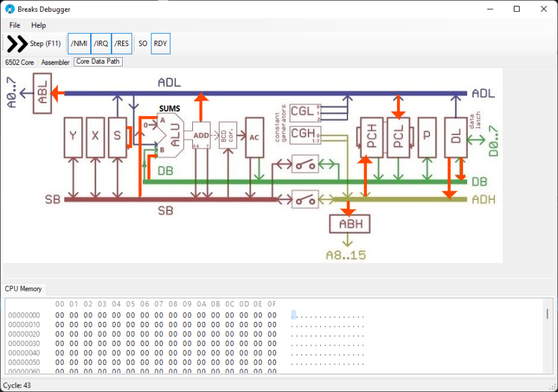Toggle the /IRQ signal button
This screenshot has height=392, width=558.
[101, 44]
